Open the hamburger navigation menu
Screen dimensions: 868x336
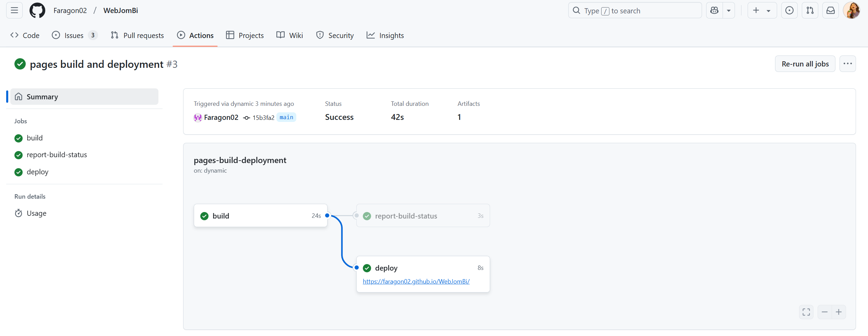[14, 11]
